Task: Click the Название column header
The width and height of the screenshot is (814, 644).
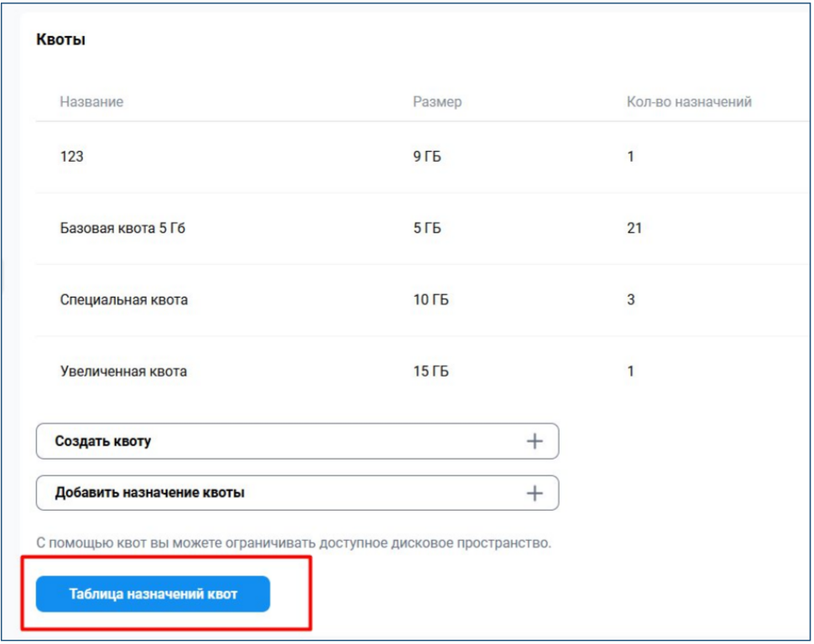Action: tap(91, 101)
